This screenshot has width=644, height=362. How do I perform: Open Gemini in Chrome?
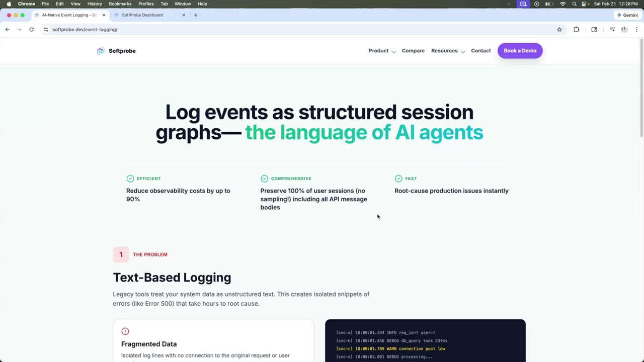coord(627,15)
